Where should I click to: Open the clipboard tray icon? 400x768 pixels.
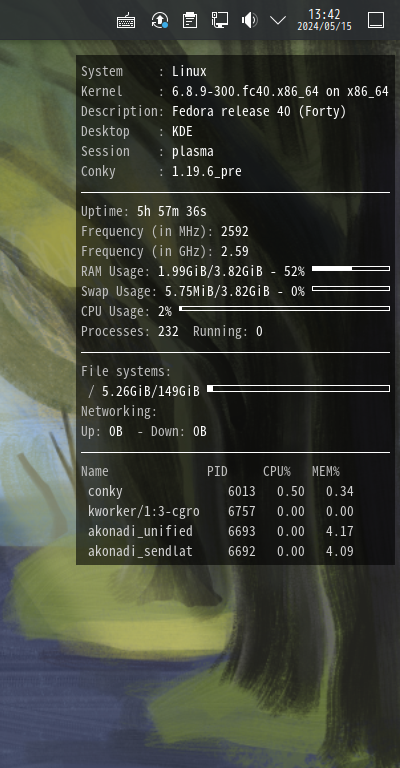(x=189, y=20)
